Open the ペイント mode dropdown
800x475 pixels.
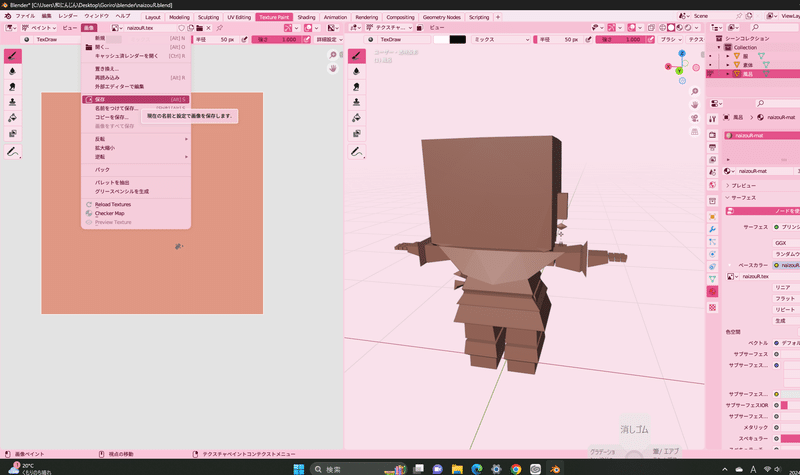39,28
